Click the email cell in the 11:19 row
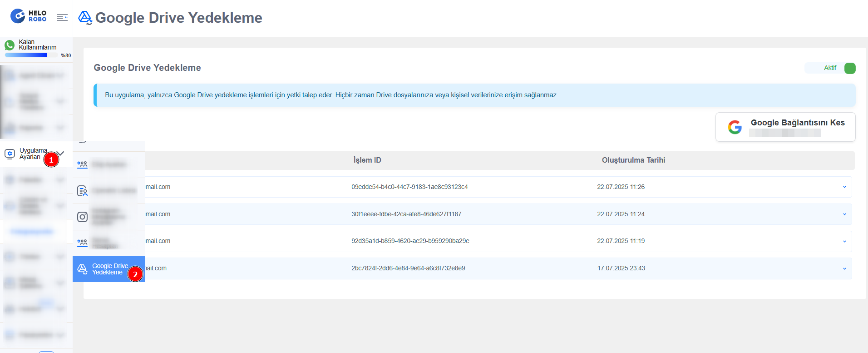The image size is (868, 353). pyautogui.click(x=158, y=241)
